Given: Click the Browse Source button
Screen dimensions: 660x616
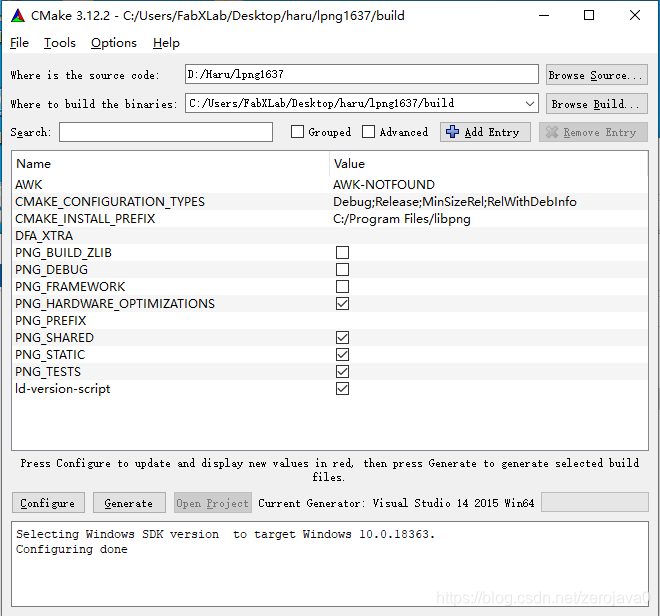Looking at the screenshot, I should point(596,75).
